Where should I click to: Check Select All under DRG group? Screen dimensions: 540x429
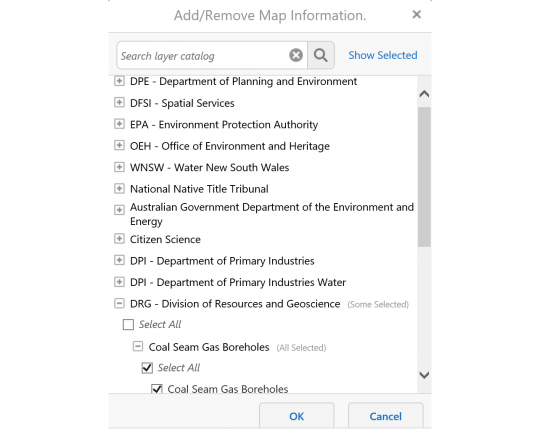[128, 324]
